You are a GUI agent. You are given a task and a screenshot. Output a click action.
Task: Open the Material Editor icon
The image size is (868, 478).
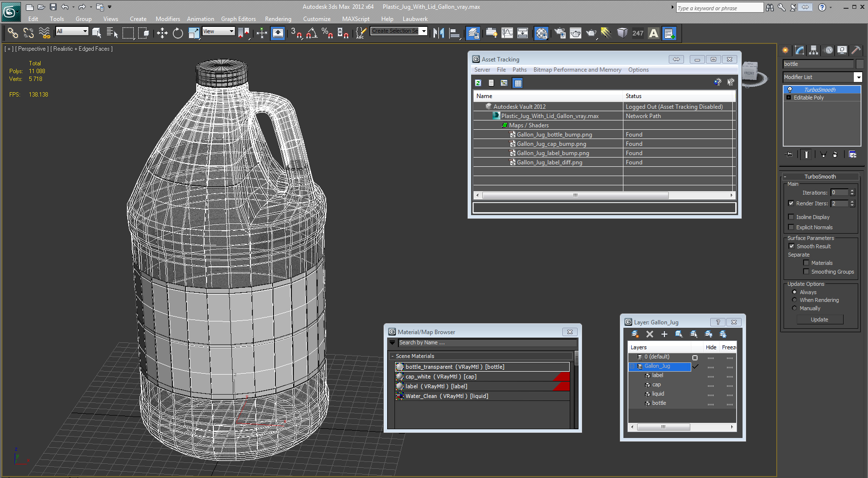click(541, 33)
